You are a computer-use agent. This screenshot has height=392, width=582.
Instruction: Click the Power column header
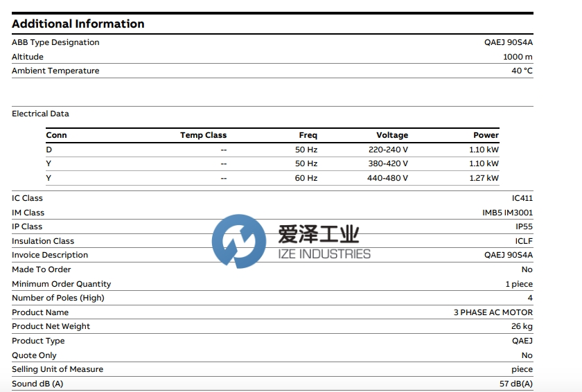tap(486, 135)
